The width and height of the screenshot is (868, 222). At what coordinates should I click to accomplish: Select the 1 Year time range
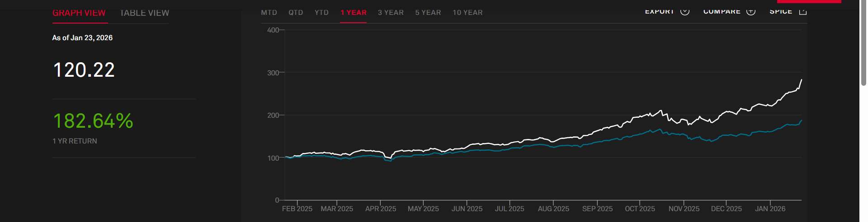coord(353,13)
